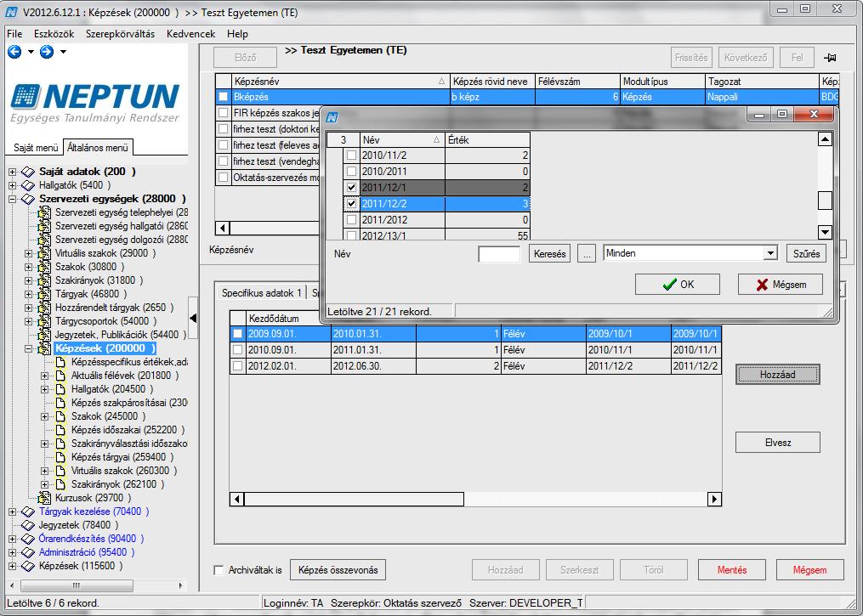
Task: Toggle the Archiváltak is checkbox
Action: pyautogui.click(x=219, y=570)
